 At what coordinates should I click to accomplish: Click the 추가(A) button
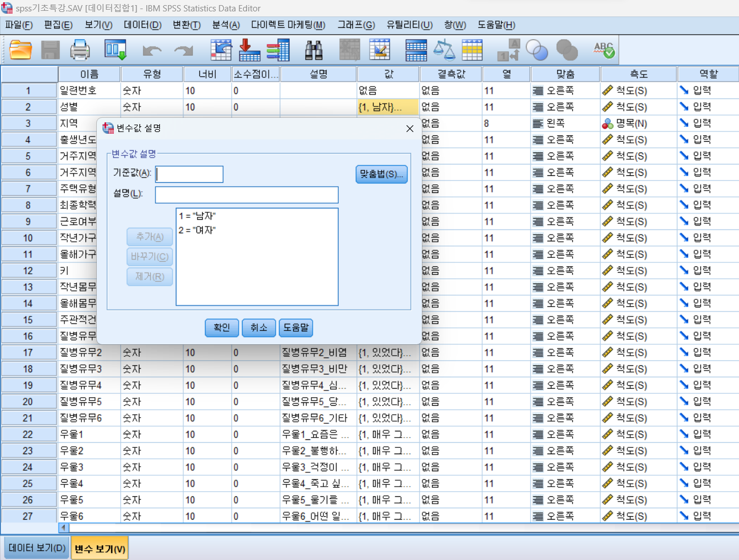click(150, 237)
